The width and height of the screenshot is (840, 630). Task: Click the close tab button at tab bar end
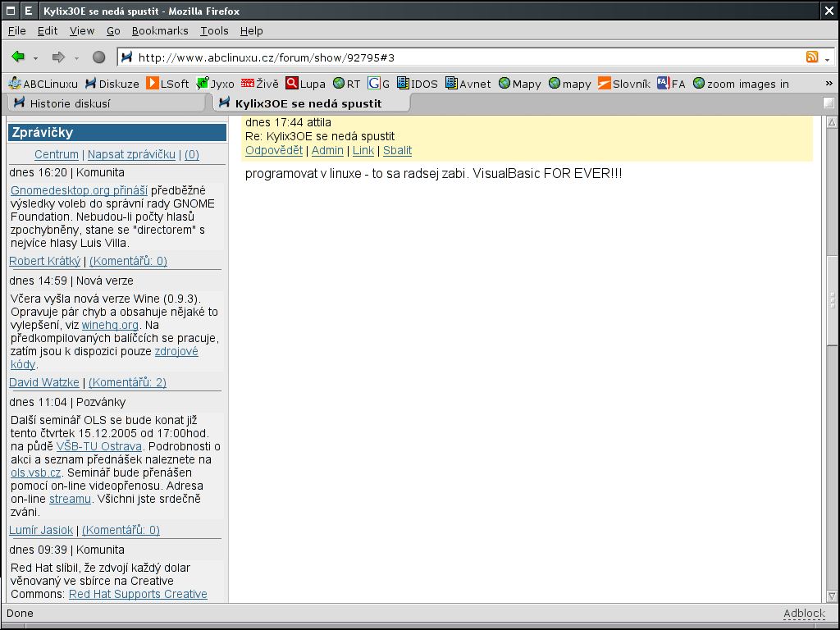pos(829,103)
